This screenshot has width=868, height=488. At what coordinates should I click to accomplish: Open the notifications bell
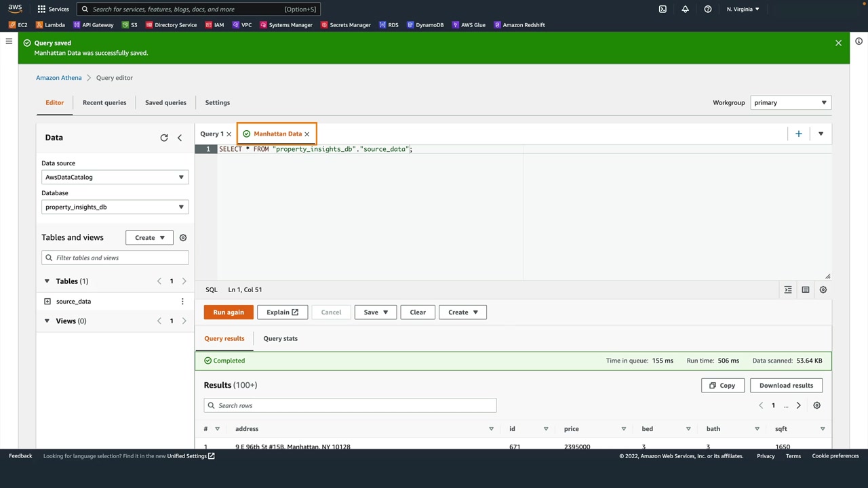685,9
